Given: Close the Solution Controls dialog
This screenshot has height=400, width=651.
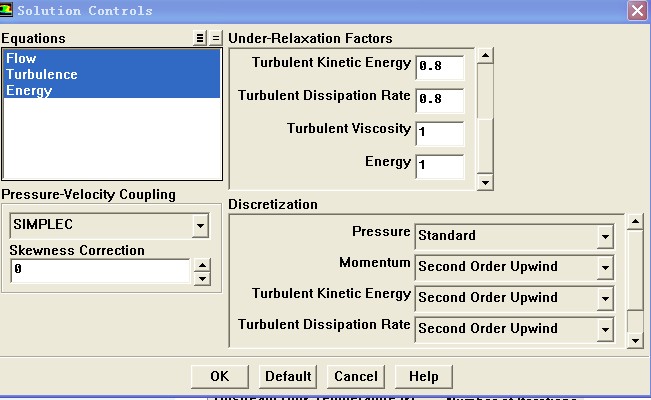Looking at the screenshot, I should coord(636,11).
